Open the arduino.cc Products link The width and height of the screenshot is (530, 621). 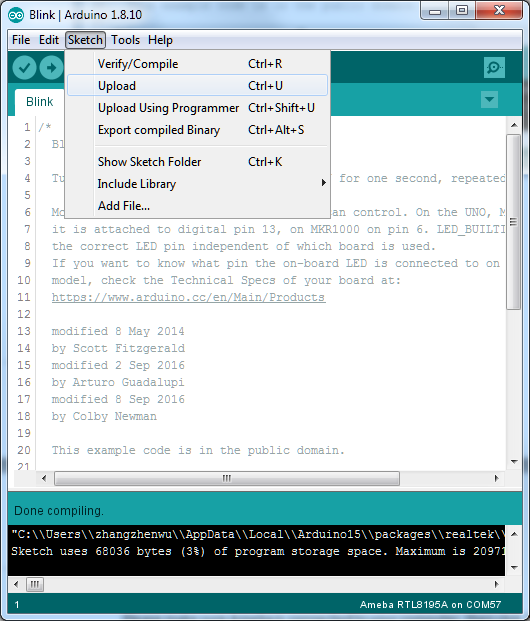[x=189, y=297]
